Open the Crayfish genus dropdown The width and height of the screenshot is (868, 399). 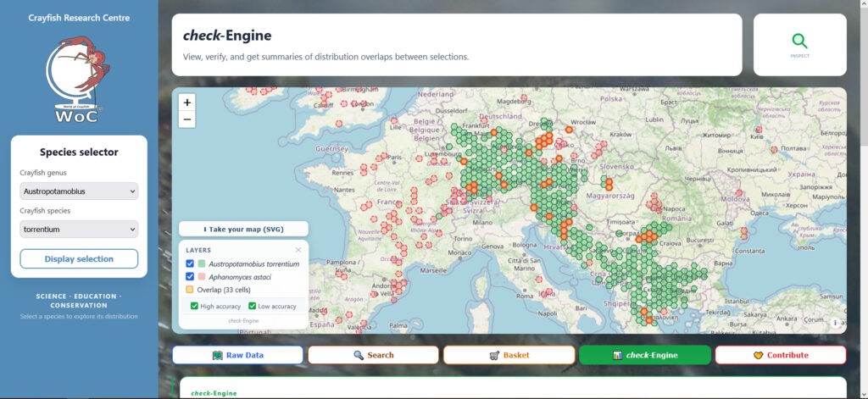tap(79, 191)
